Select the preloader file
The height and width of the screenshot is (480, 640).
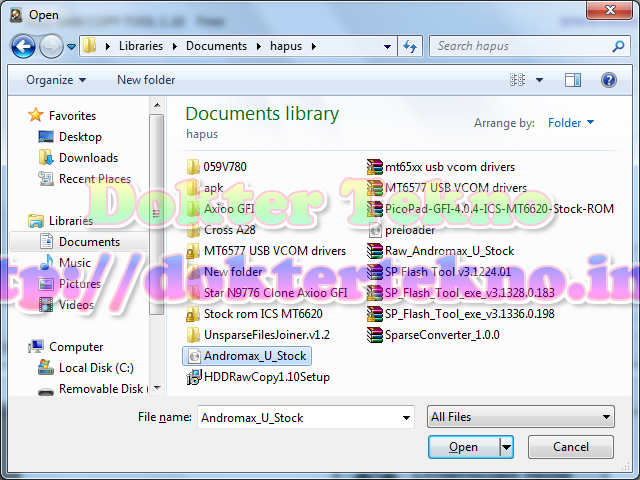click(402, 230)
